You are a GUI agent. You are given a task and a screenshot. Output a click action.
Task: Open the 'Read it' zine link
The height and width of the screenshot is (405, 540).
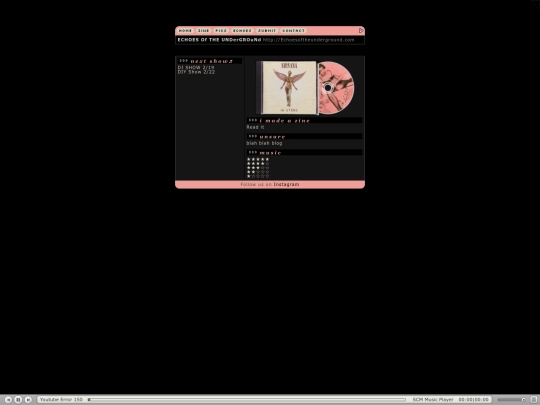(255, 127)
